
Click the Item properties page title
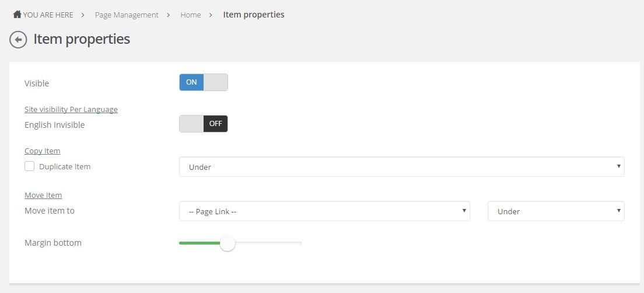pos(82,39)
